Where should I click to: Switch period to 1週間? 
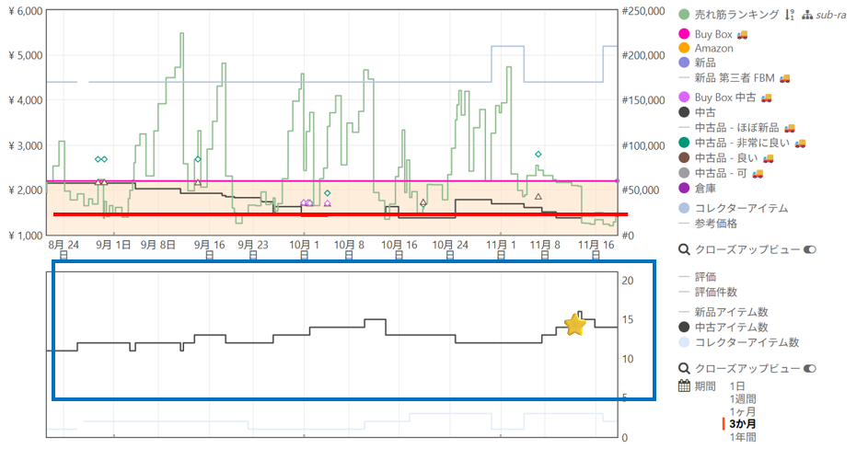(x=744, y=398)
